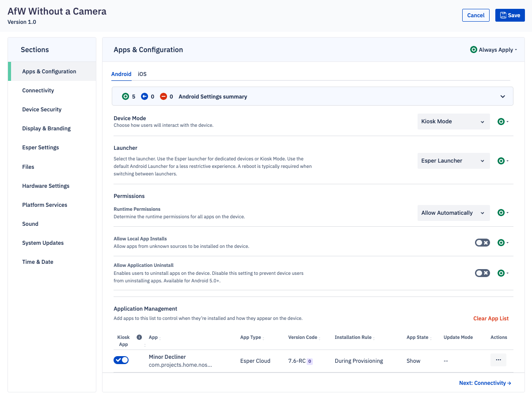Open actions menu for Minor Decliner
The width and height of the screenshot is (532, 399).
[x=498, y=360]
